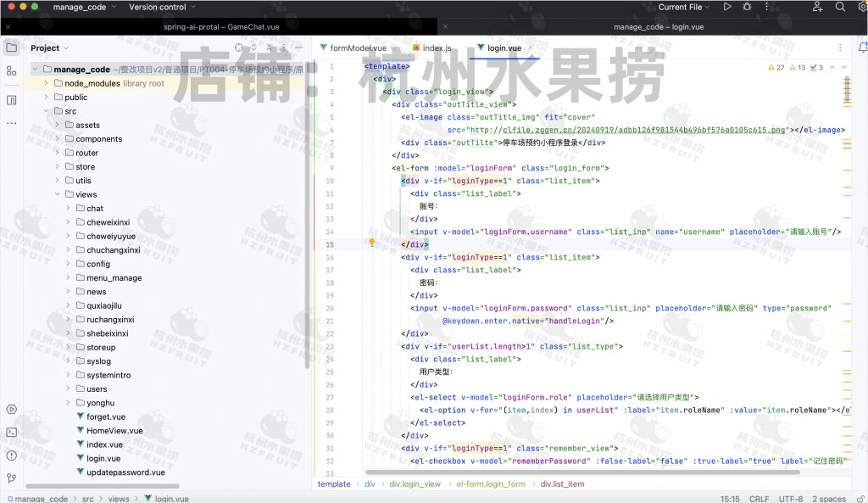
Task: Open the Terminal tool window
Action: pyautogui.click(x=11, y=432)
